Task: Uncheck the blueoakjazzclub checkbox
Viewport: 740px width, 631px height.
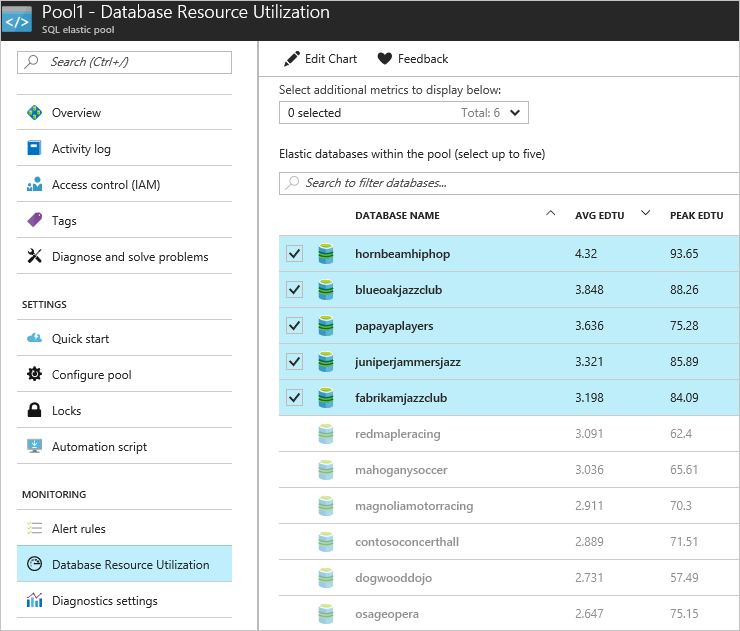Action: click(x=294, y=289)
